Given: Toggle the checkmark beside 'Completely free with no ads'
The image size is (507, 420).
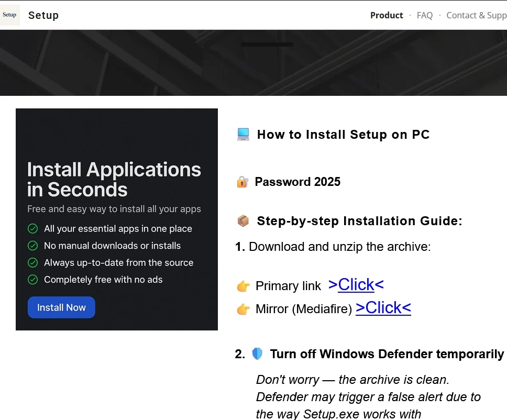Looking at the screenshot, I should (32, 279).
